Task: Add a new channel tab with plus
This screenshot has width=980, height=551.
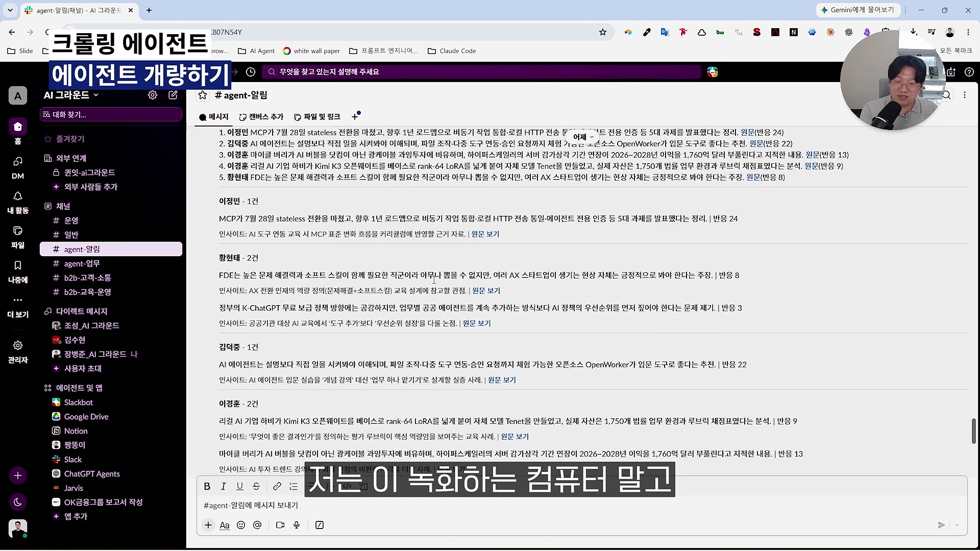Action: (x=355, y=117)
